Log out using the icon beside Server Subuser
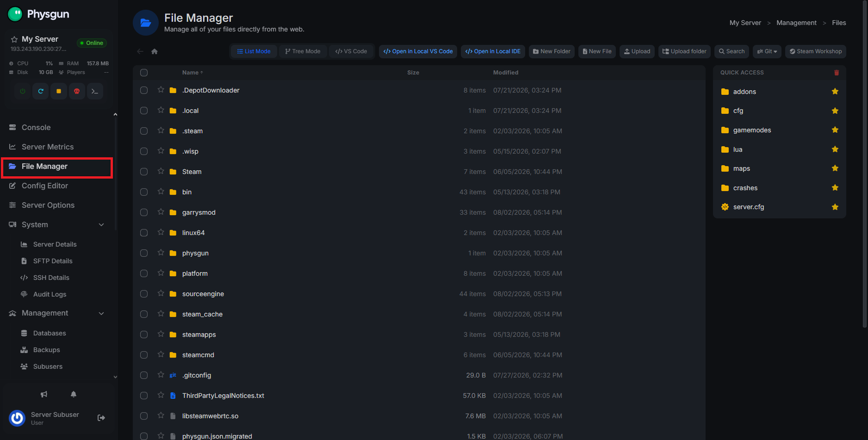Image resolution: width=868 pixels, height=440 pixels. [101, 418]
